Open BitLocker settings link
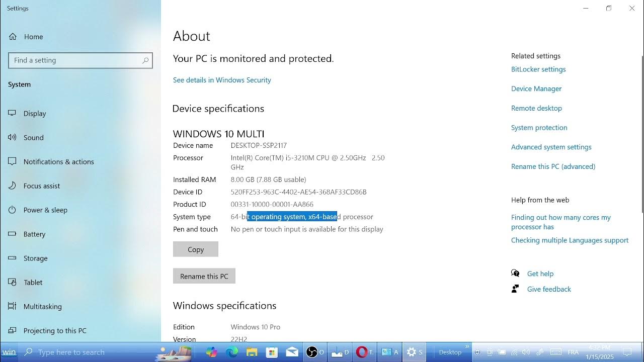The image size is (644, 362). click(538, 69)
